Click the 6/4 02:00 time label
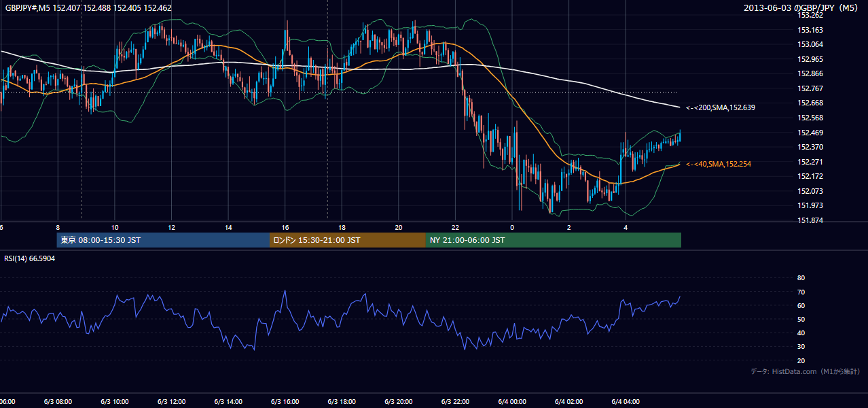This screenshot has width=868, height=408. pos(569,402)
